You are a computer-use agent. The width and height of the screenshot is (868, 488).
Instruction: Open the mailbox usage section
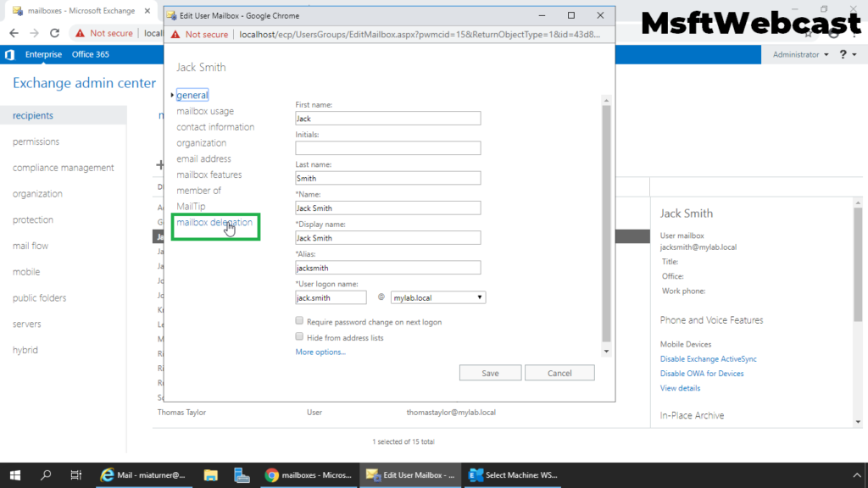click(x=205, y=111)
